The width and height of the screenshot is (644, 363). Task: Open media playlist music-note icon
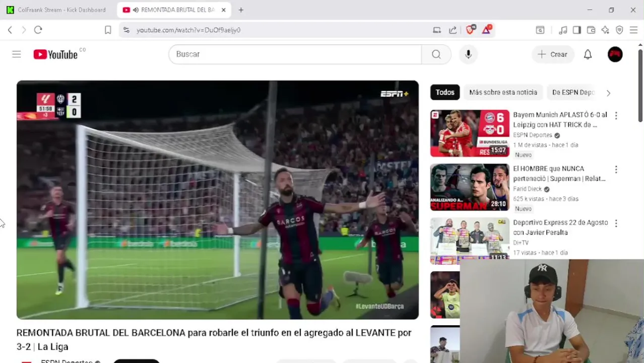563,30
